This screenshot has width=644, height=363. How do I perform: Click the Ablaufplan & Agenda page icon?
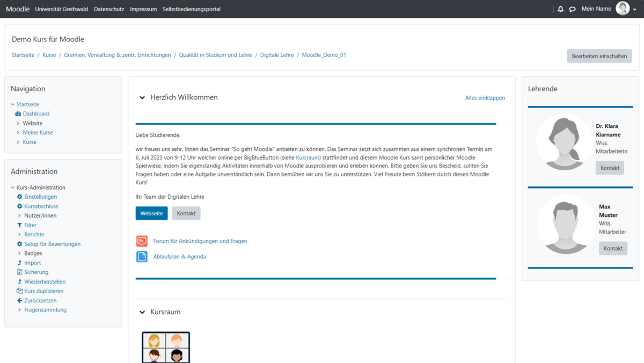point(142,257)
